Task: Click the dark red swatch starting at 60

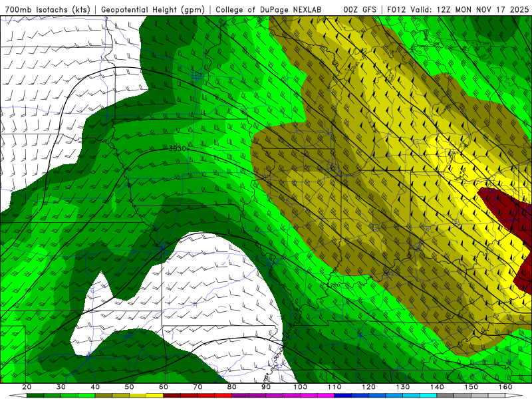Action: (172, 396)
